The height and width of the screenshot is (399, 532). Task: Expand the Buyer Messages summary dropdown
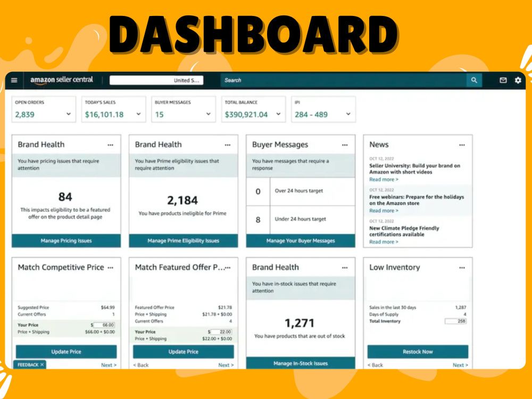[209, 114]
